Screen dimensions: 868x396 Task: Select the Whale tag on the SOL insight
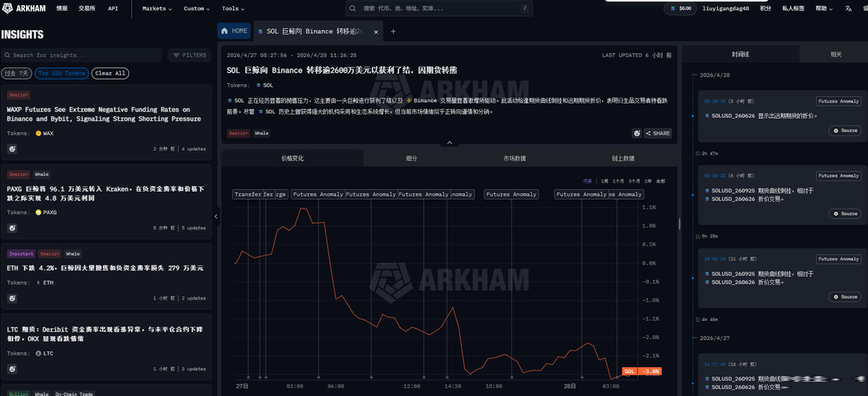(x=261, y=133)
